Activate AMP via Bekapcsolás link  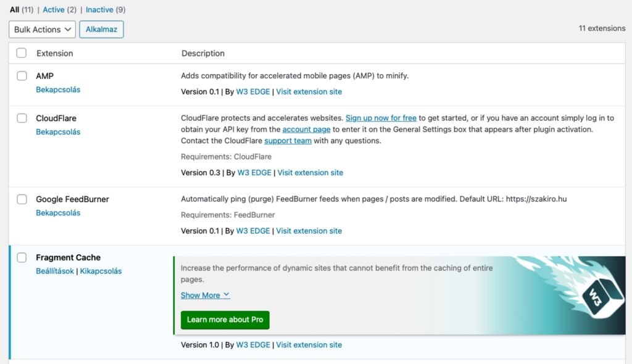click(58, 89)
